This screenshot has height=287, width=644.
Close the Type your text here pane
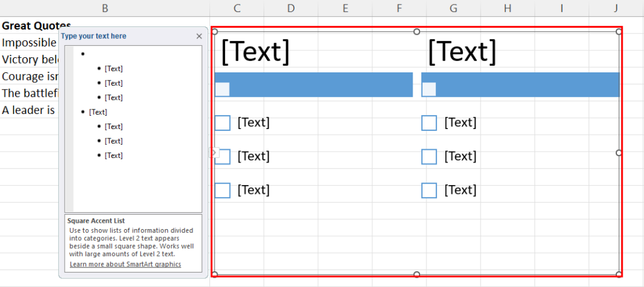coord(199,36)
